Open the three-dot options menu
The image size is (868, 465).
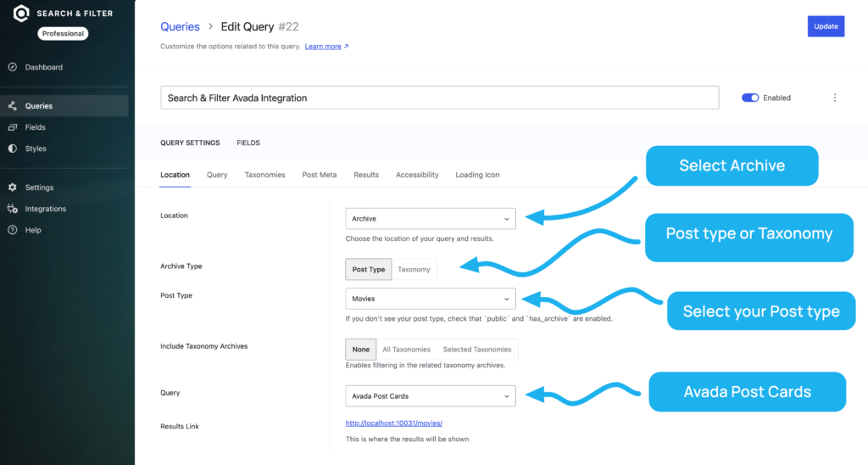(x=835, y=98)
